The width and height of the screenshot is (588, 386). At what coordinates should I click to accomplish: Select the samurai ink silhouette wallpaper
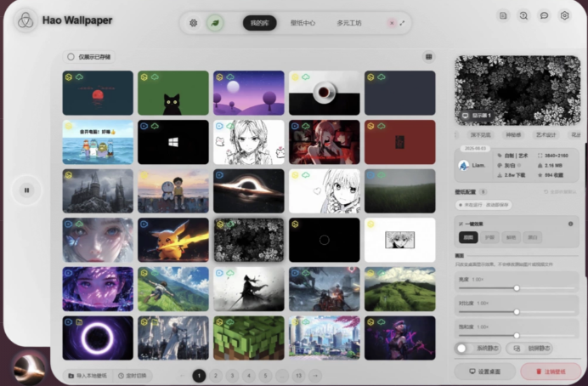249,289
